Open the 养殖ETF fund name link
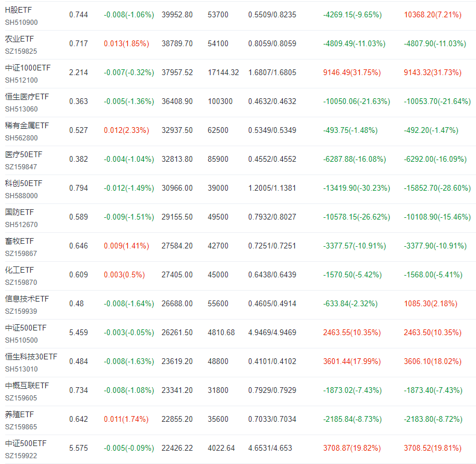This screenshot has height=464, width=476. coord(20,414)
